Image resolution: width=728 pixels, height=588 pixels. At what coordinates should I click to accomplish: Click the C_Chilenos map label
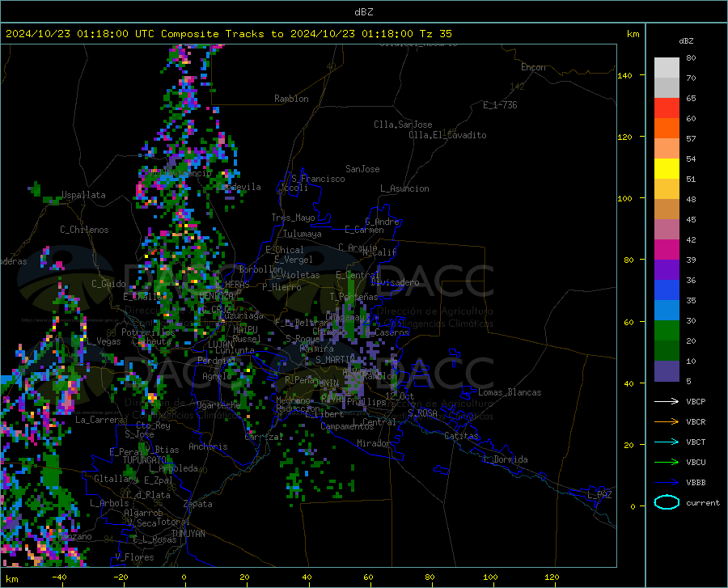84,230
